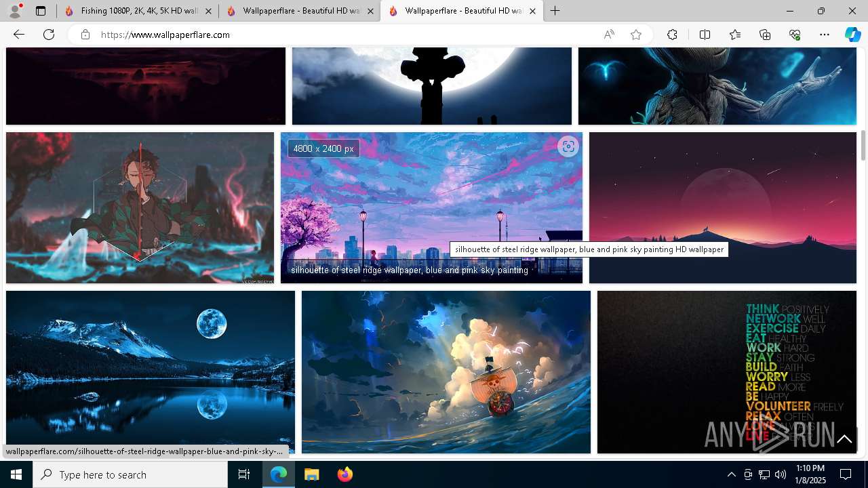The image size is (868, 488).
Task: Refresh the current page
Action: [49, 35]
